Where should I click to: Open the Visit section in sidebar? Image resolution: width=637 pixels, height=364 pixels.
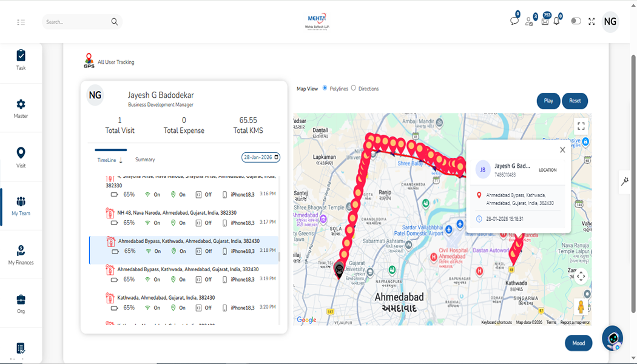[x=21, y=157]
